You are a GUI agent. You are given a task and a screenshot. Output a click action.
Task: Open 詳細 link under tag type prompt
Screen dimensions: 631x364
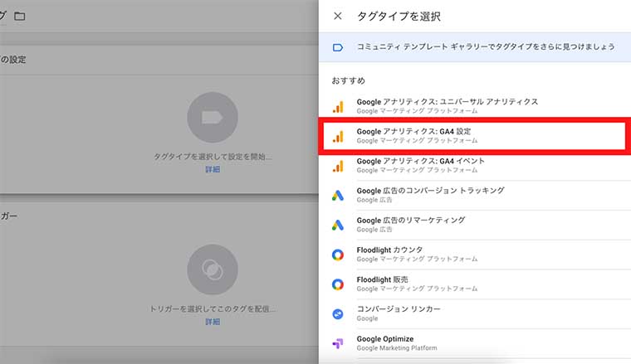(x=213, y=169)
